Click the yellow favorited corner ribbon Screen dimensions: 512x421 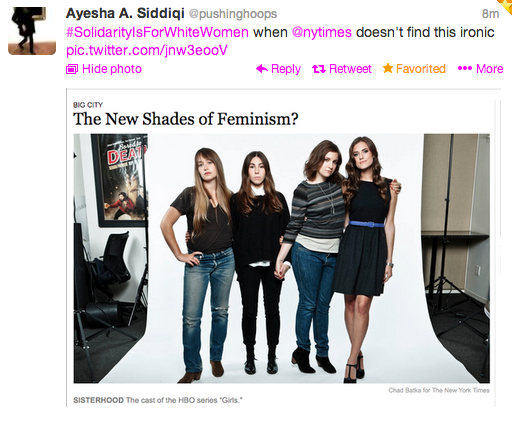506,6
